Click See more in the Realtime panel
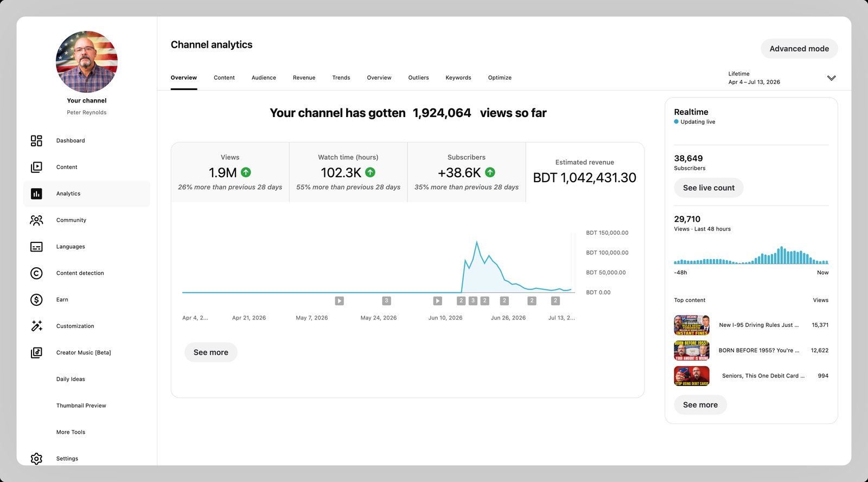The width and height of the screenshot is (868, 482). click(700, 405)
